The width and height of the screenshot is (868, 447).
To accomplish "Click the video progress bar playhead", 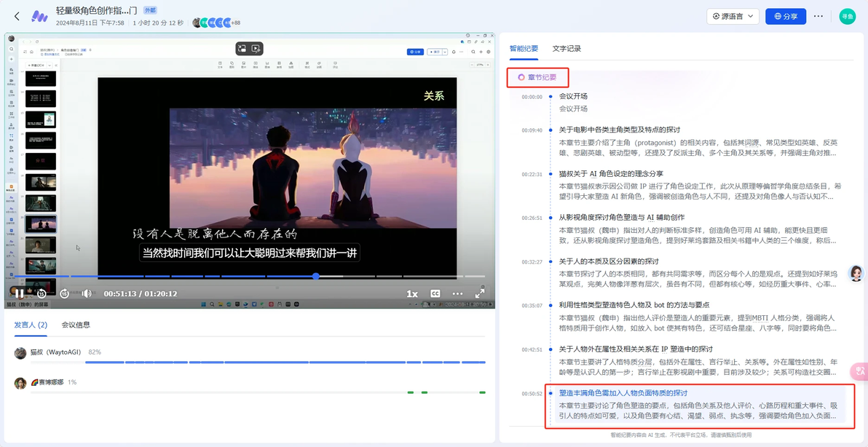I will [x=315, y=276].
